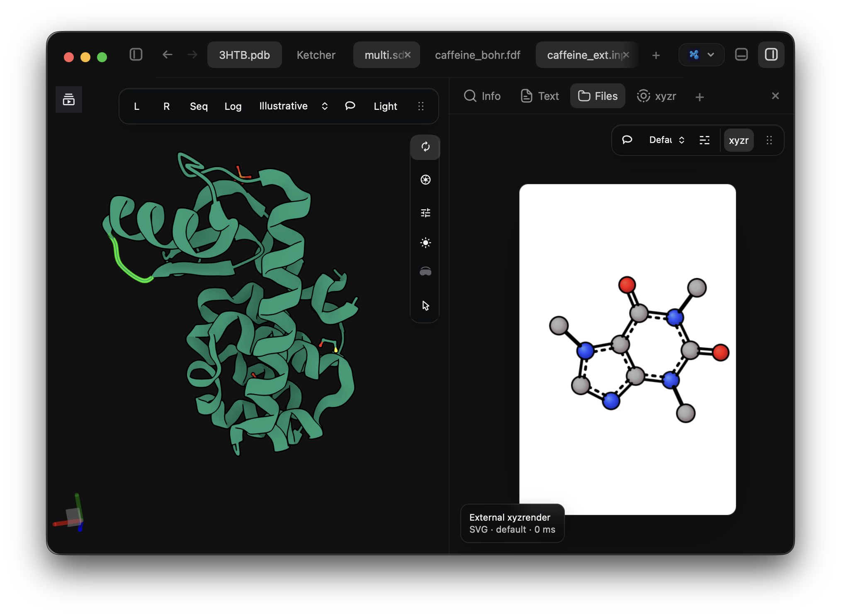Click the speech bubble icon beside Illustrative

[x=350, y=106]
